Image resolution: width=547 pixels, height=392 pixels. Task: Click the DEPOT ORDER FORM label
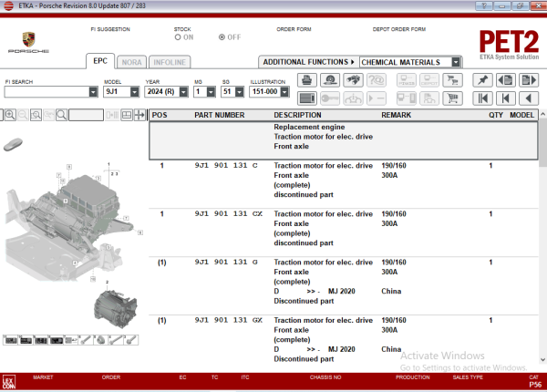click(x=399, y=29)
